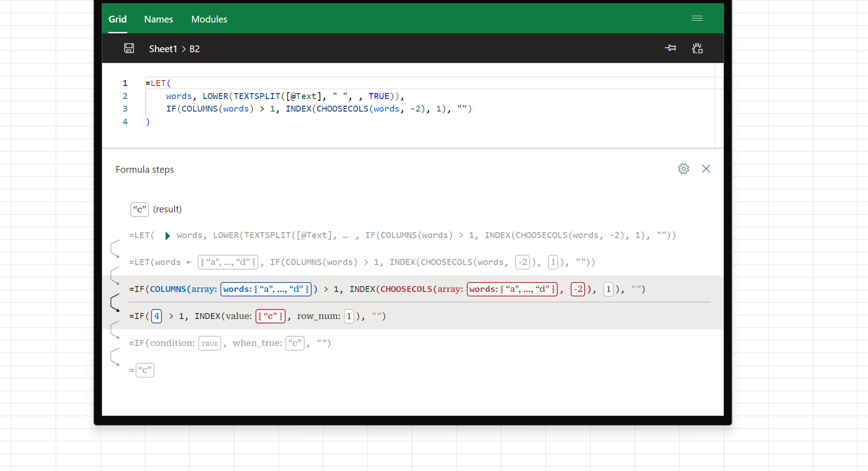The height and width of the screenshot is (471, 868).
Task: Close the Formula steps panel
Action: click(x=706, y=169)
